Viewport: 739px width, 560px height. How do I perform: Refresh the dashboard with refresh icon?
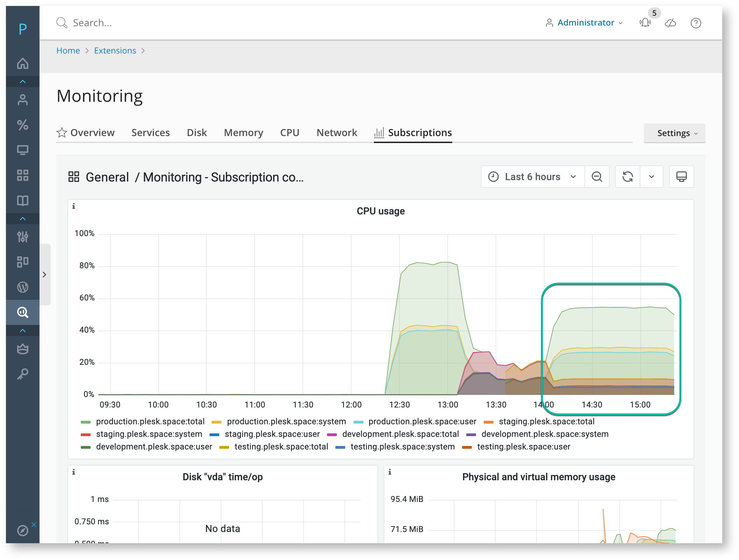point(627,177)
